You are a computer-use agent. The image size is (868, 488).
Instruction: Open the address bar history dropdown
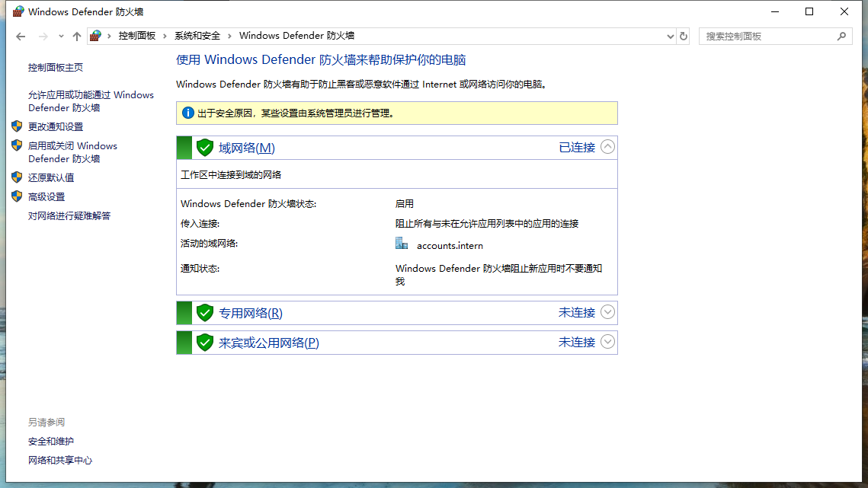click(671, 37)
